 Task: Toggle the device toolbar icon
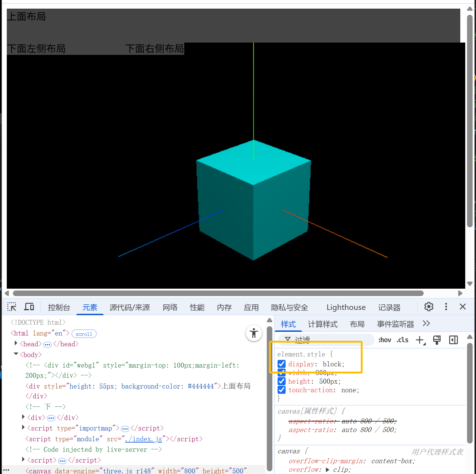tap(29, 307)
